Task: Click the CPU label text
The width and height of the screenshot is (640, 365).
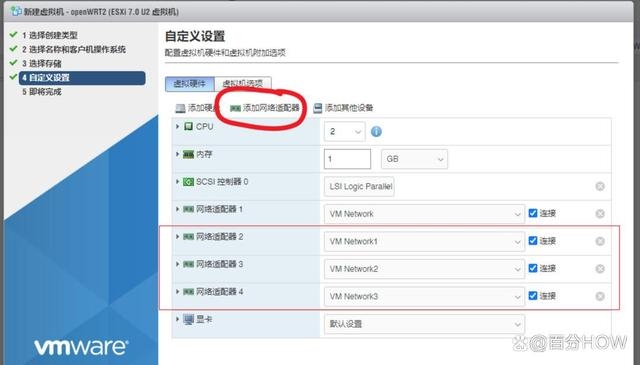Action: (204, 127)
